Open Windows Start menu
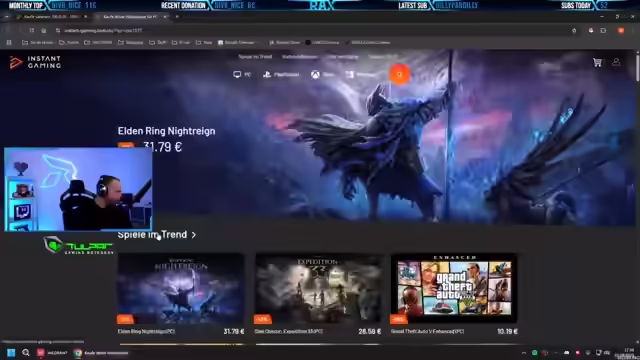The width and height of the screenshot is (640, 360). coord(11,353)
